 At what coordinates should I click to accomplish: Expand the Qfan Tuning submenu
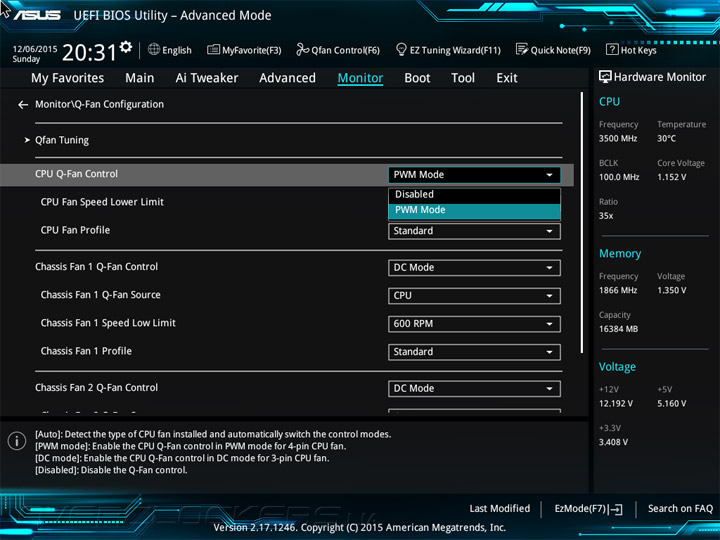[62, 140]
